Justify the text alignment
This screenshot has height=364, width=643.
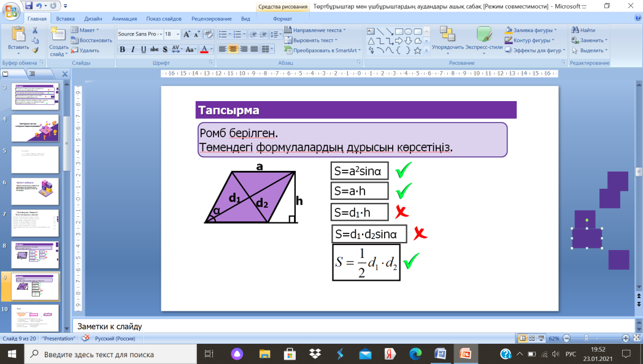point(254,49)
